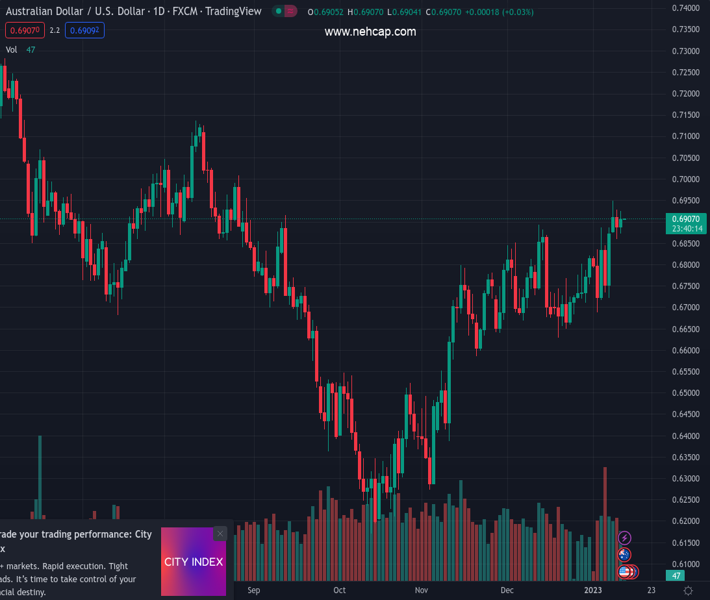Click the current price label 0.69070
This screenshot has height=600, width=710.
tap(686, 219)
